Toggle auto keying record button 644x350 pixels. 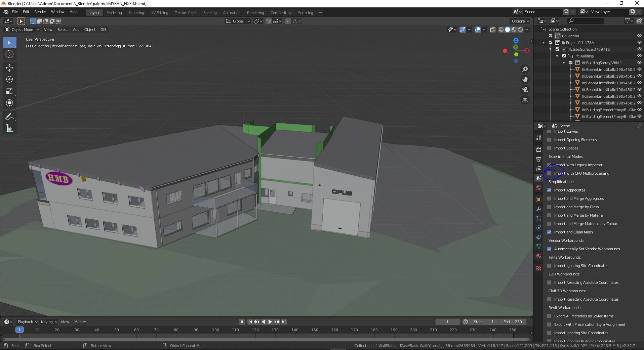(242, 322)
